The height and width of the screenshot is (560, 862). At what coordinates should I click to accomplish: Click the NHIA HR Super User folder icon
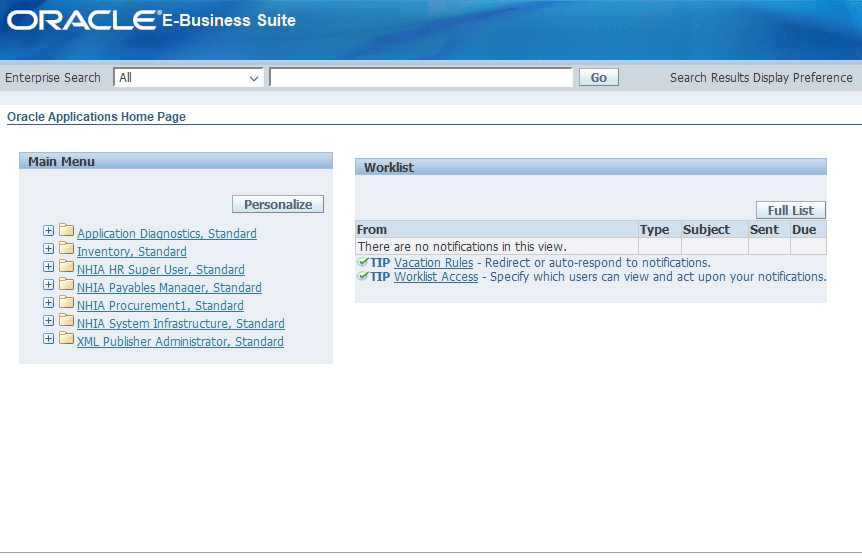coord(67,268)
